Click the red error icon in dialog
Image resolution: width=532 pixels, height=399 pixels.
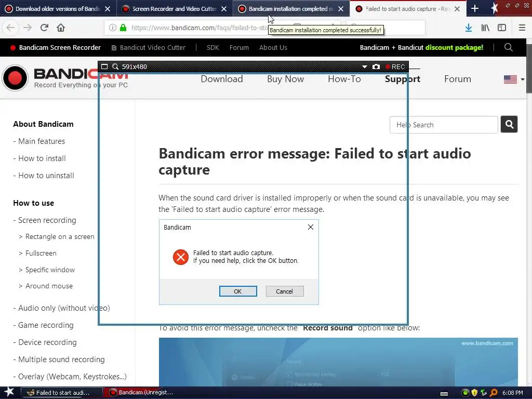(180, 257)
